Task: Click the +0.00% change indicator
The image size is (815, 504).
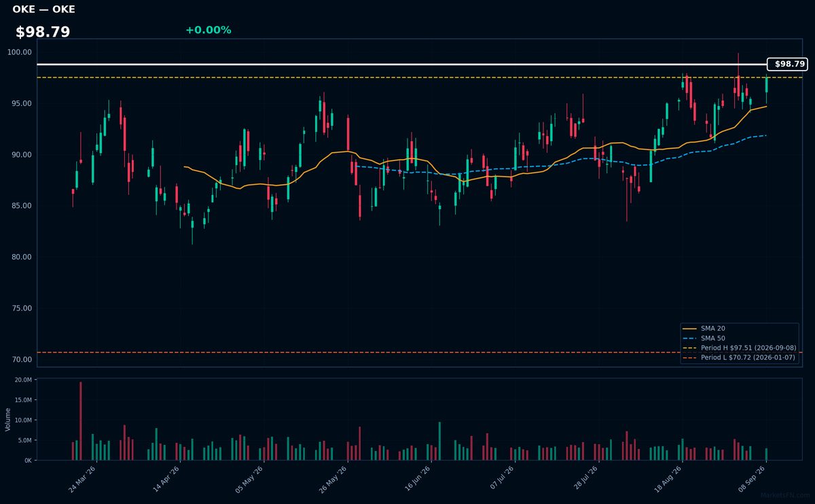Action: (208, 30)
